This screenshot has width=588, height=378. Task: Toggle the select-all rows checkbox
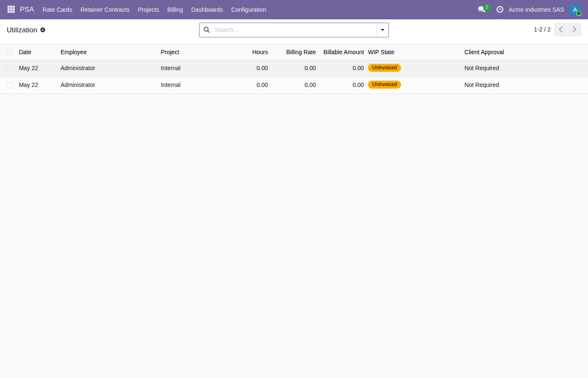click(x=10, y=52)
